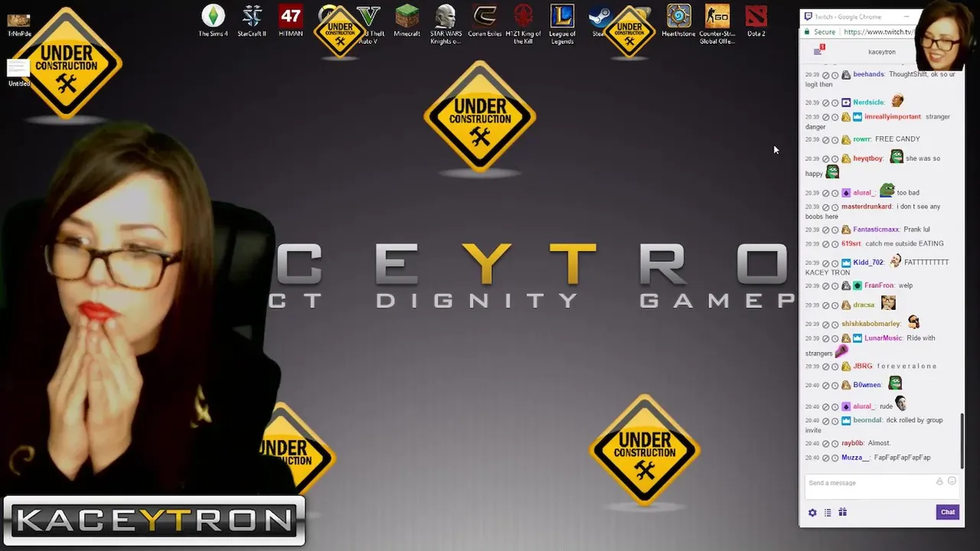Open shishkabobmarley username in chat
Image resolution: width=980 pixels, height=551 pixels.
871,324
